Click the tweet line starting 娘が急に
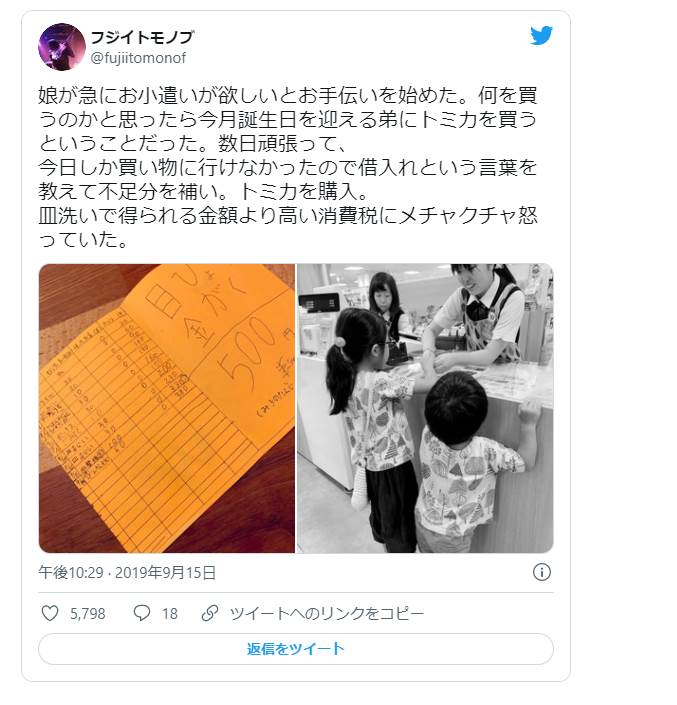This screenshot has width=677, height=705. click(288, 95)
